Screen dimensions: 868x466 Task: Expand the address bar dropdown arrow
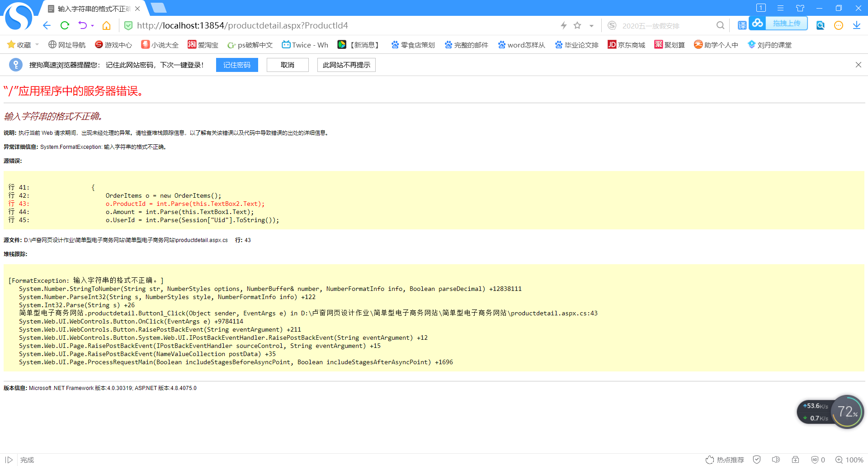point(591,26)
